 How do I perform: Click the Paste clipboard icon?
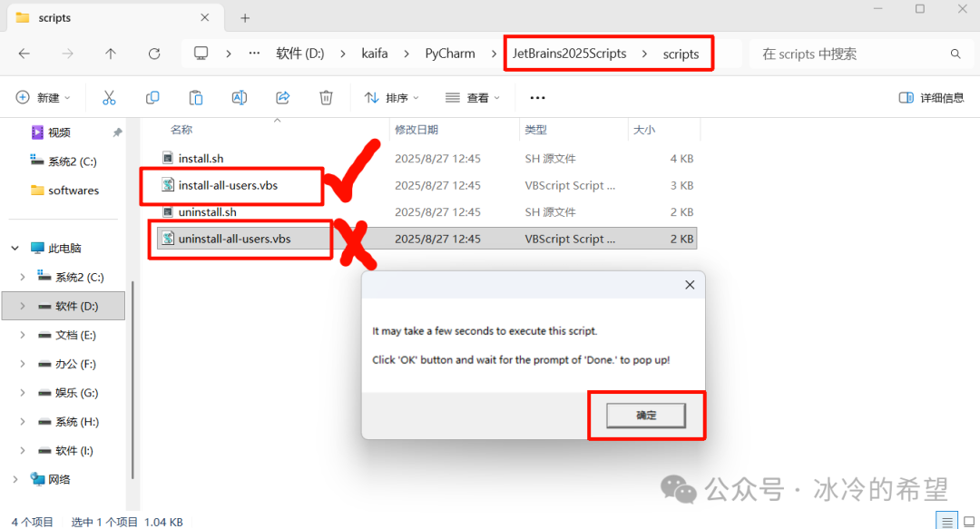196,98
